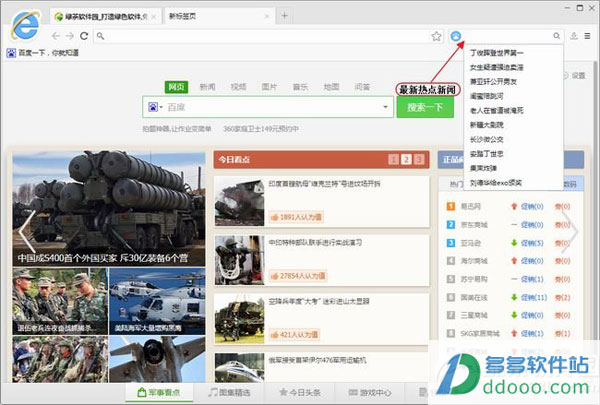Open the soldiers group photo thumbnail

coord(60,301)
